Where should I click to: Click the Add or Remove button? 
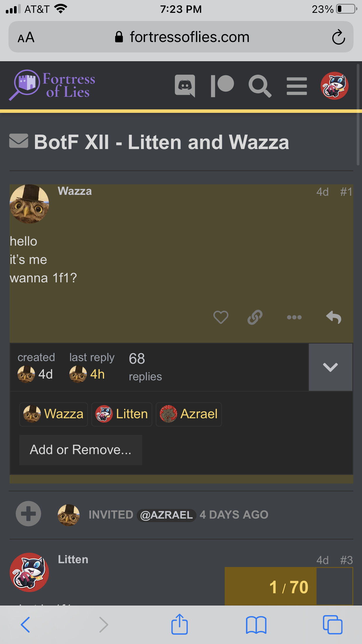[x=81, y=450]
